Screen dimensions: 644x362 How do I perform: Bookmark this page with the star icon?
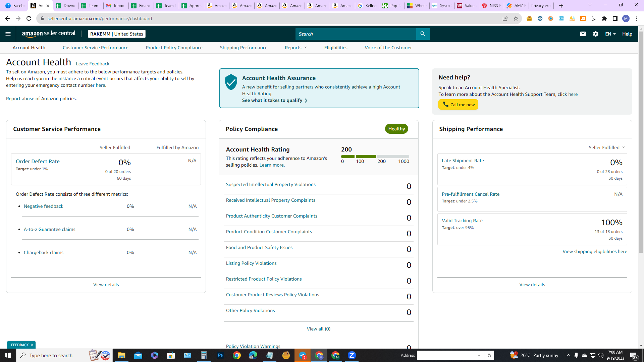[516, 18]
